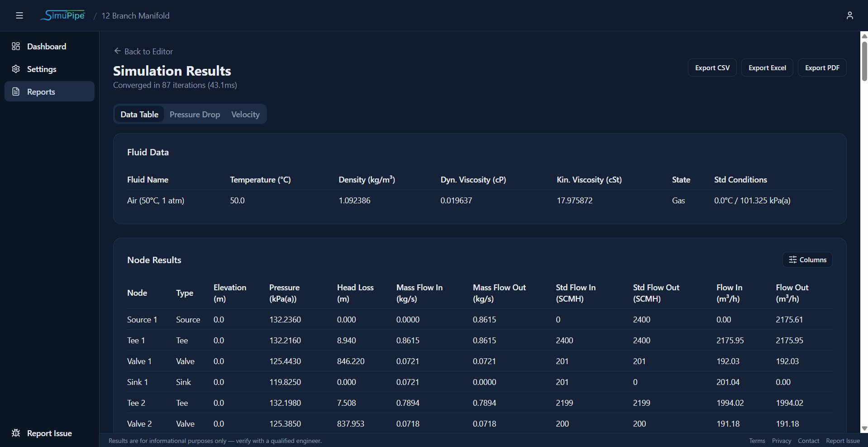Image resolution: width=868 pixels, height=447 pixels.
Task: Click kinematic viscosity value 17.975872
Action: click(x=574, y=200)
